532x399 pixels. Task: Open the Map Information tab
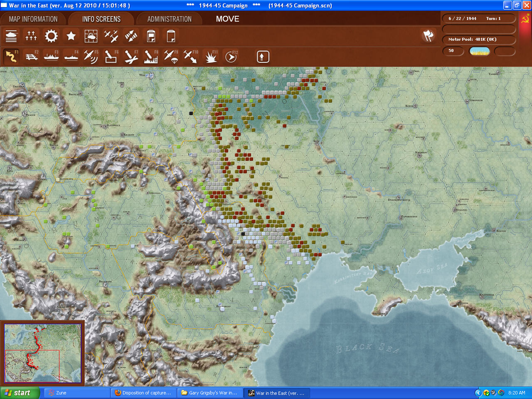pyautogui.click(x=33, y=19)
